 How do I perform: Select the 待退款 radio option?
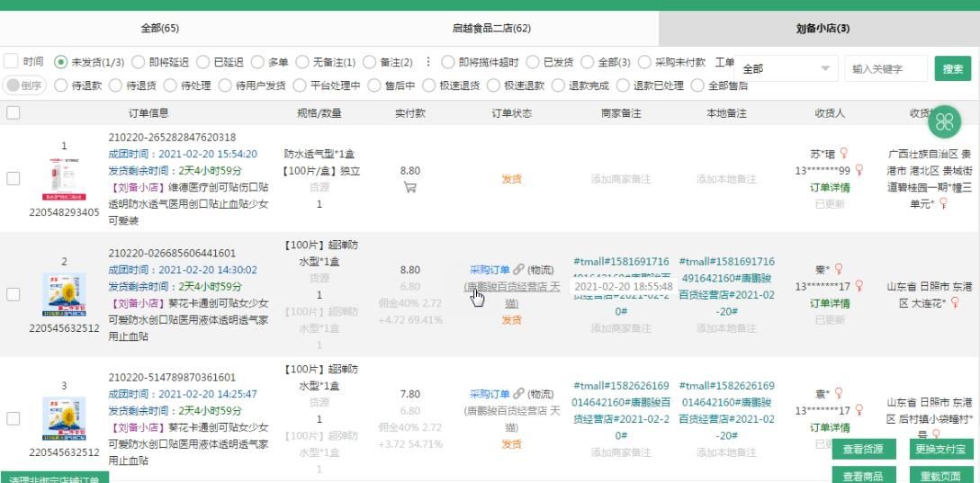[61, 85]
